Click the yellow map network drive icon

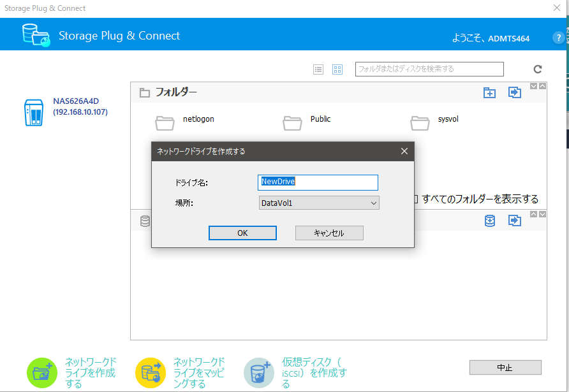[151, 372]
